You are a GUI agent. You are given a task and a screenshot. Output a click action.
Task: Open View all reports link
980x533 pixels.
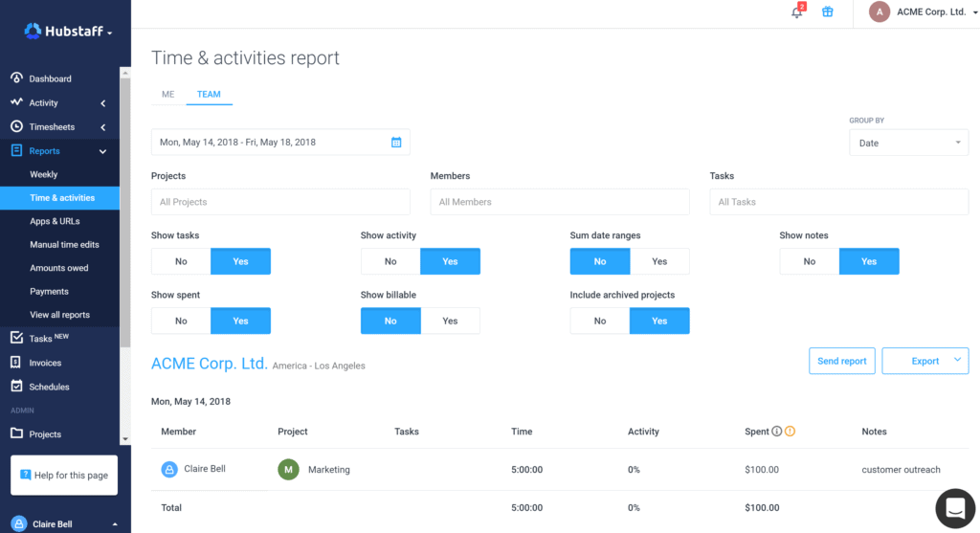coord(59,315)
